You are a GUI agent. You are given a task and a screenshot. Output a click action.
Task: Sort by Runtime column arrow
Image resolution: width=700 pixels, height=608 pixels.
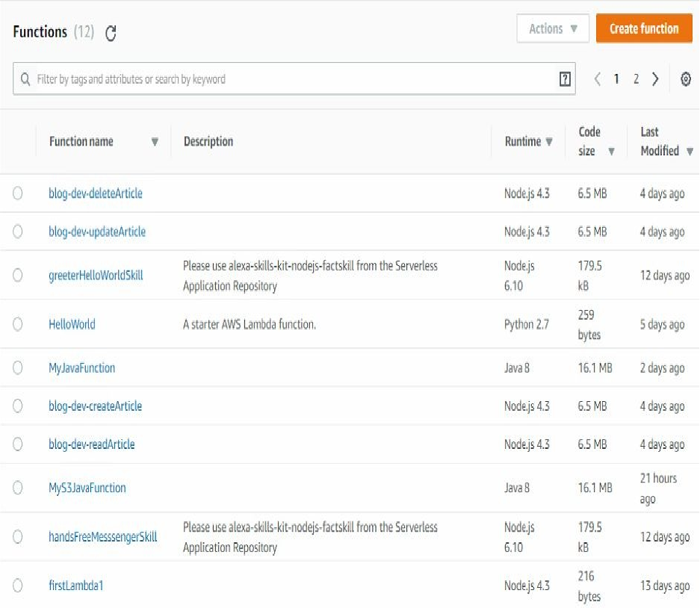pos(549,142)
